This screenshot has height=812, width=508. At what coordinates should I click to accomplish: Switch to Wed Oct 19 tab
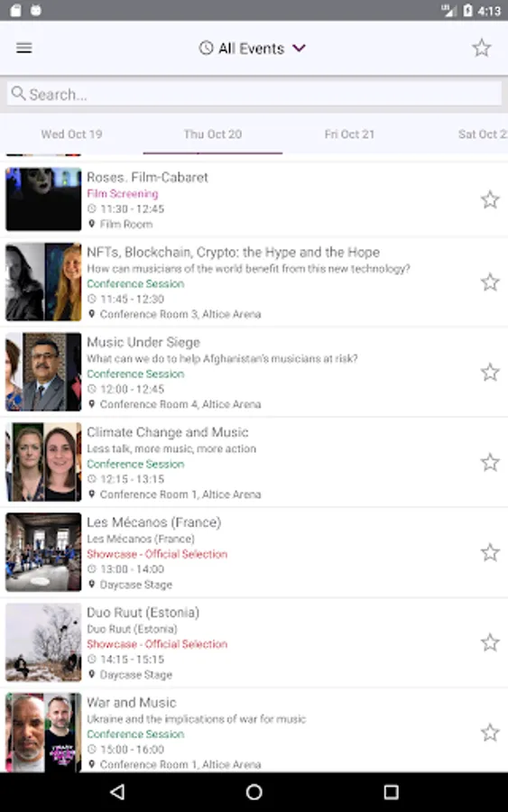pyautogui.click(x=71, y=134)
